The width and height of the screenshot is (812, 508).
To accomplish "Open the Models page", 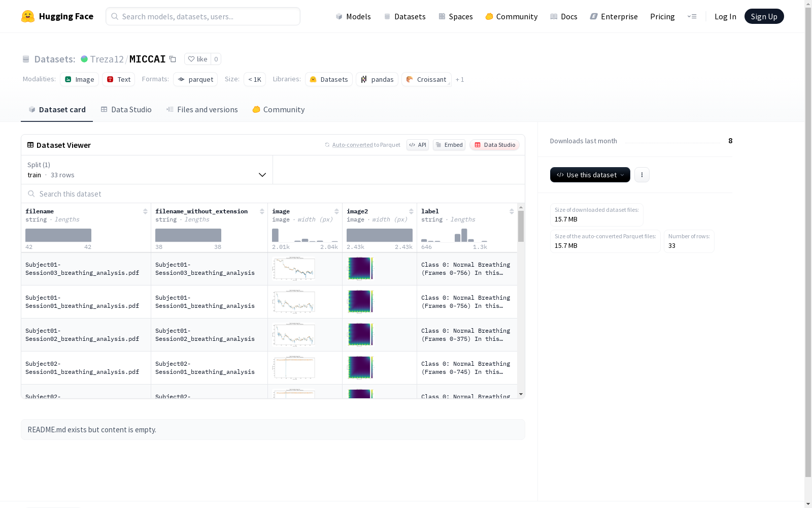I will [353, 16].
